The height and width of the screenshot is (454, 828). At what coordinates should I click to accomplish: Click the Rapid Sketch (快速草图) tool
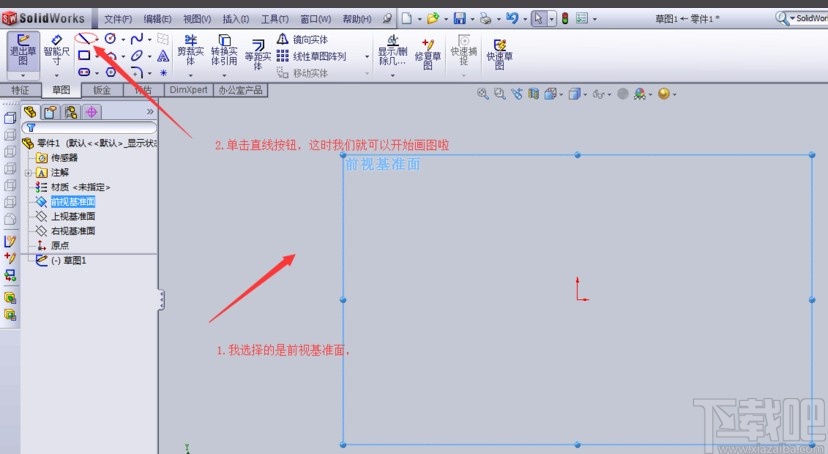click(x=499, y=53)
